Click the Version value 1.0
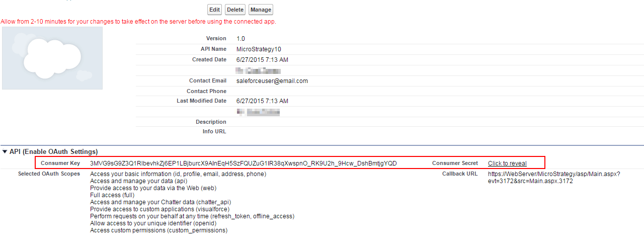Viewport: 644px width, 248px height. coord(240,39)
